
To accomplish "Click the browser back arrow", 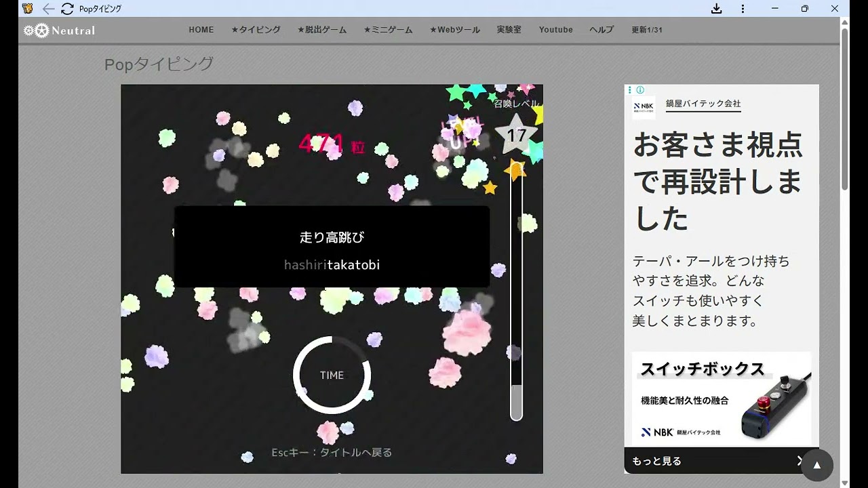I will pos(48,9).
